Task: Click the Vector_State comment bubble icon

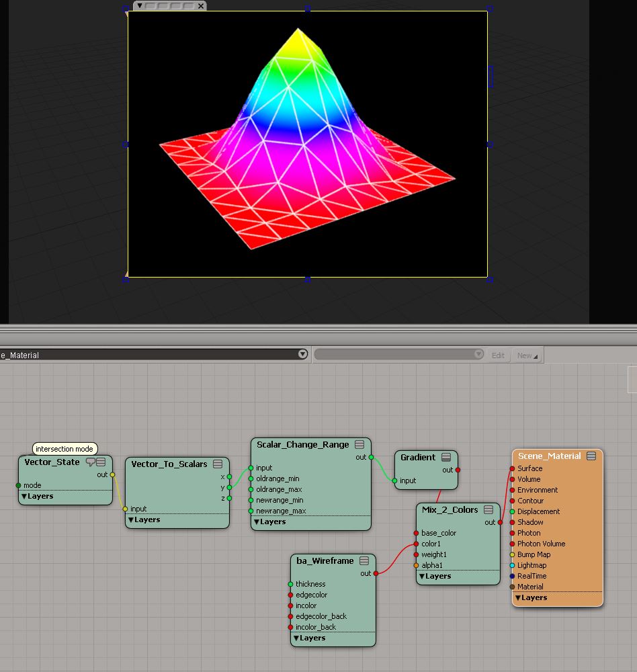Action: [90, 462]
